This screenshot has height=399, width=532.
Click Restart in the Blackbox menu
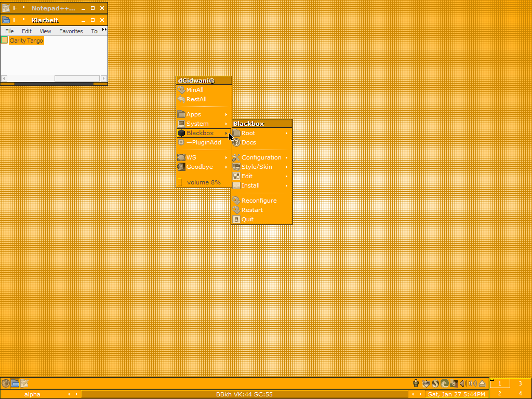click(261, 210)
